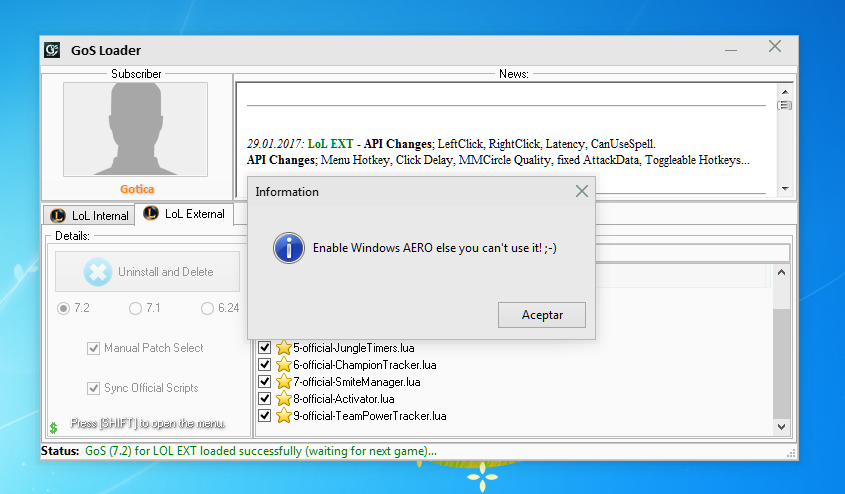
Task: Uncheck the 7-official-SmiteManager.lua script
Action: [264, 381]
